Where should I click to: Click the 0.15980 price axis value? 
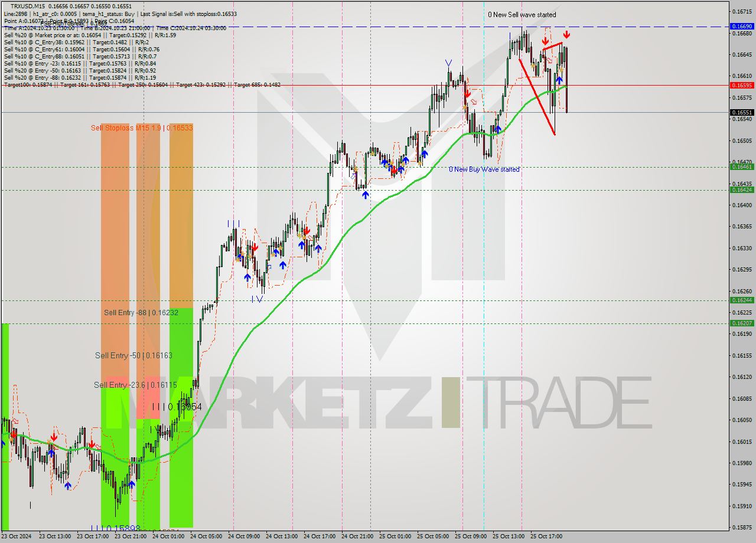(742, 463)
